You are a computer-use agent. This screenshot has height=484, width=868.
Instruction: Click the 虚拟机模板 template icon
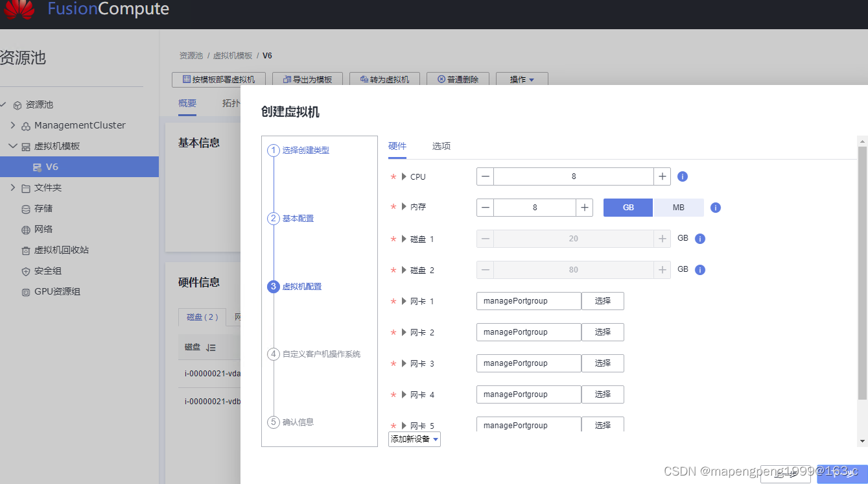coord(26,147)
